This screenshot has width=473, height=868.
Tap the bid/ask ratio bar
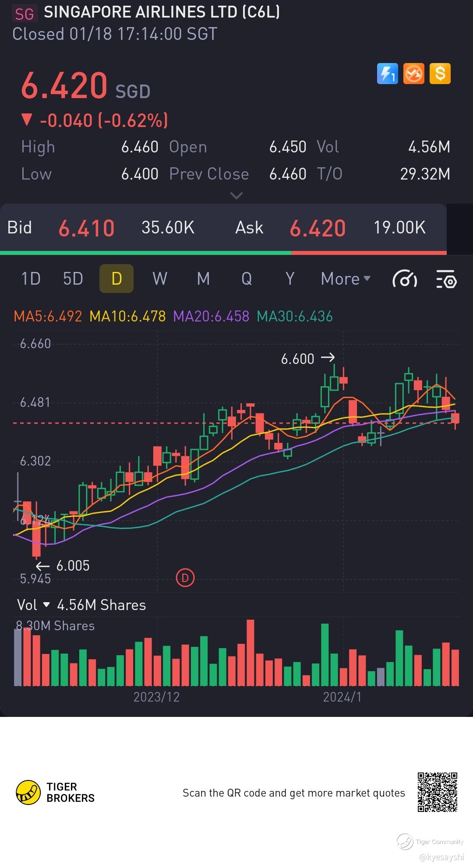[x=223, y=253]
